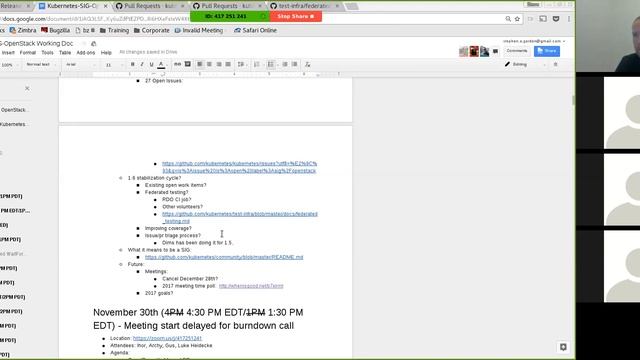Open the Insert menu

tap(8, 53)
